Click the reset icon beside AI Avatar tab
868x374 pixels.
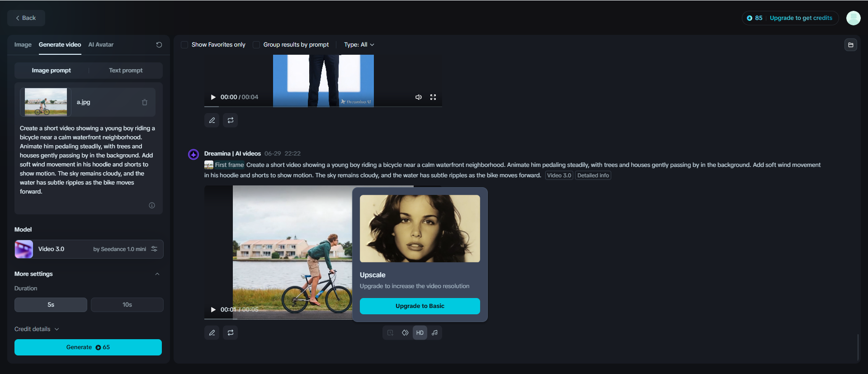coord(159,45)
